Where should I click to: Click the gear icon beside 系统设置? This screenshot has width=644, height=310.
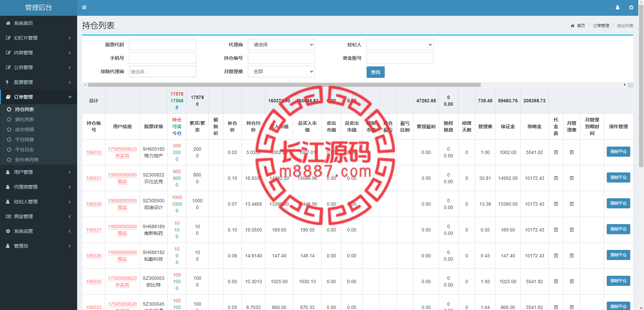(x=8, y=231)
